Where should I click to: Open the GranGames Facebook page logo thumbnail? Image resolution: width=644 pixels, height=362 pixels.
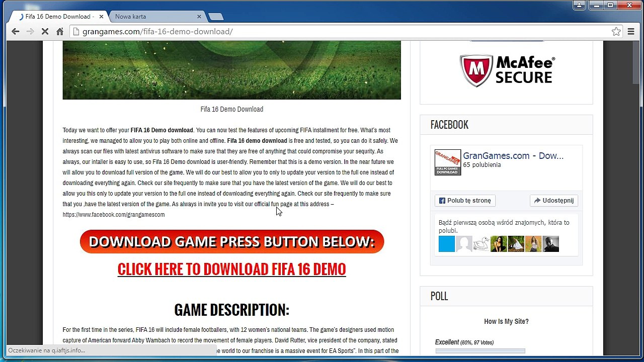click(x=447, y=162)
